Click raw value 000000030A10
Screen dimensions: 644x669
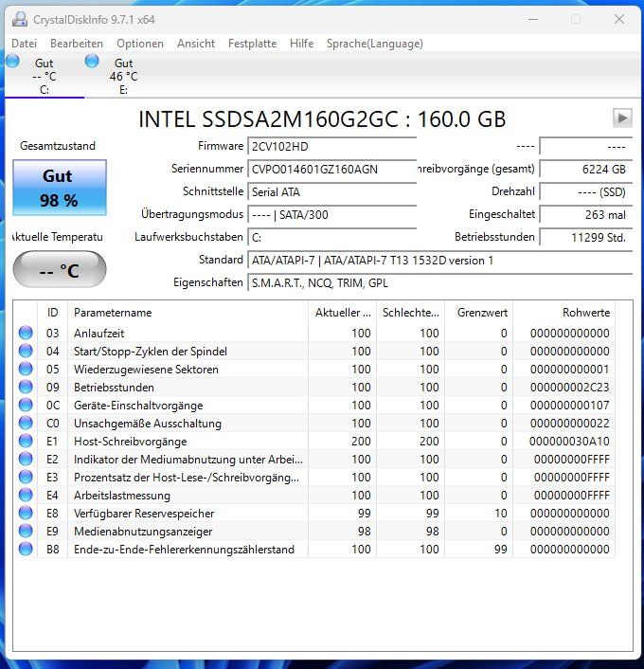(569, 442)
